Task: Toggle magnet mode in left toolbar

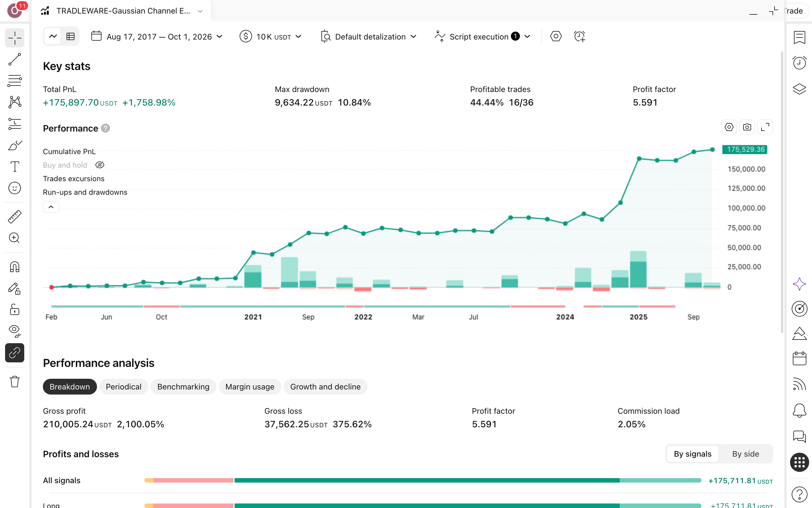Action: click(x=15, y=267)
